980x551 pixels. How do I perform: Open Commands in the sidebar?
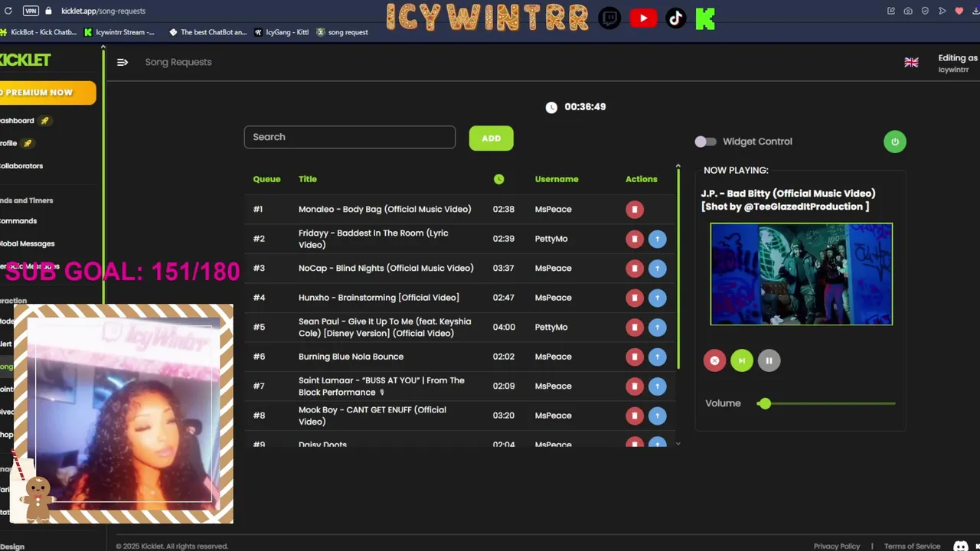tap(18, 221)
